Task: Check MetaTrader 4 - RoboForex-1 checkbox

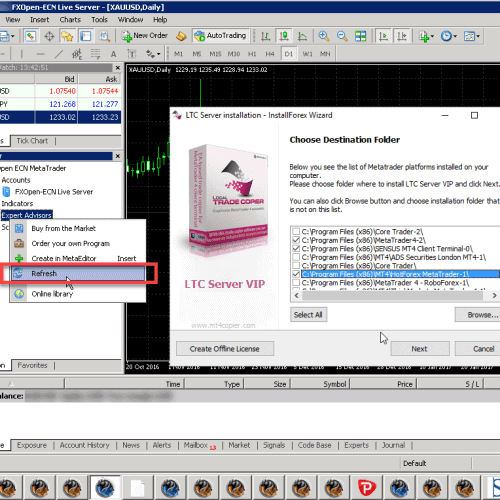Action: click(x=296, y=283)
